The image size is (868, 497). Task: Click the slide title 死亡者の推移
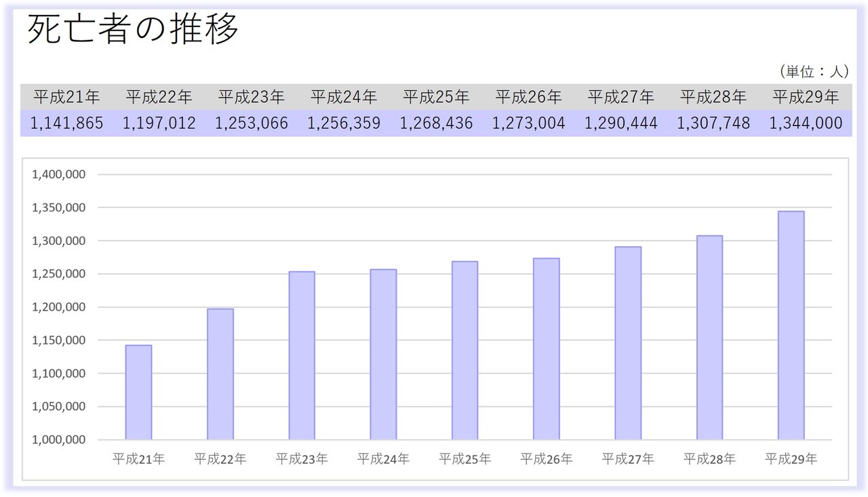tap(133, 30)
